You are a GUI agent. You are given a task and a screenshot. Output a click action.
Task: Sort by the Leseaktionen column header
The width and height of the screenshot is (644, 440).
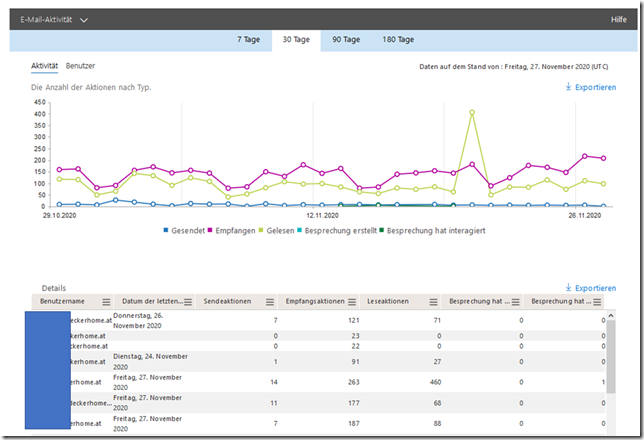(388, 301)
